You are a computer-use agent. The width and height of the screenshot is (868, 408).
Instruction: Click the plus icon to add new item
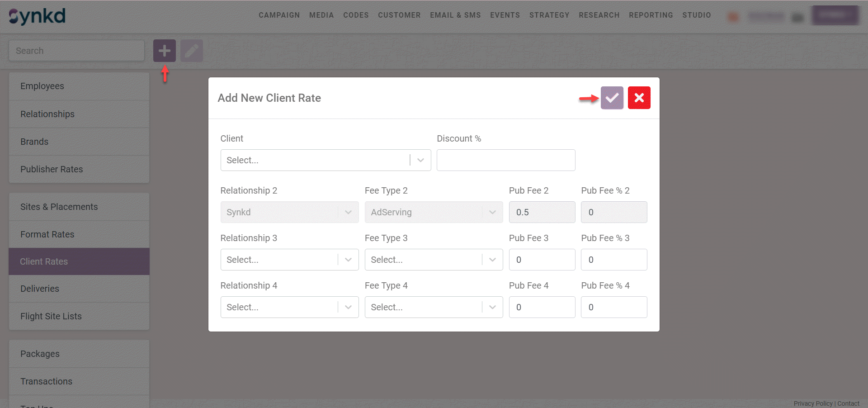point(164,51)
